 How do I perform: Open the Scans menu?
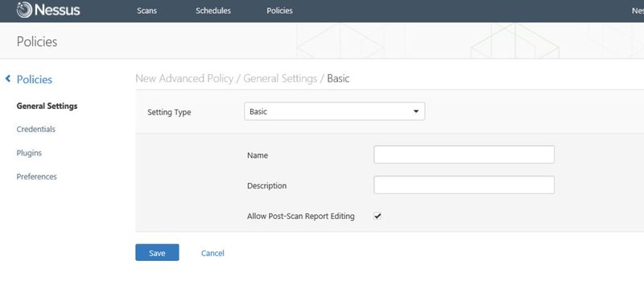coord(147,10)
